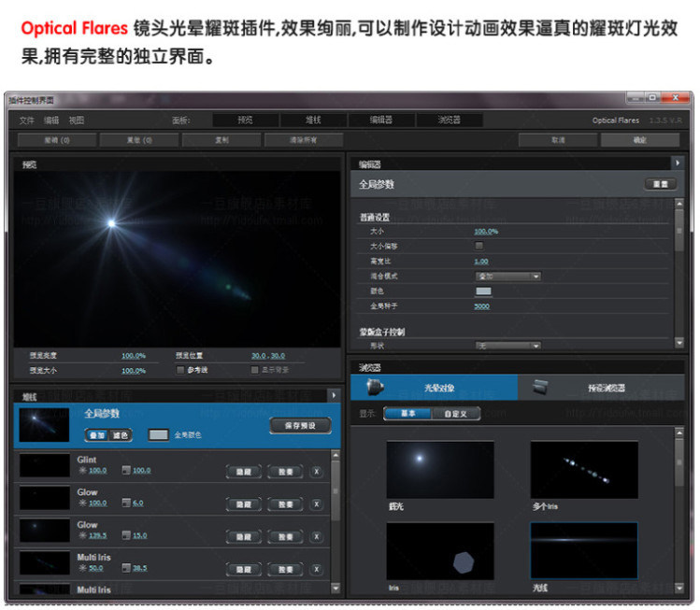Click the editor 大小 value 100.0%
The height and width of the screenshot is (610, 700).
[x=486, y=232]
